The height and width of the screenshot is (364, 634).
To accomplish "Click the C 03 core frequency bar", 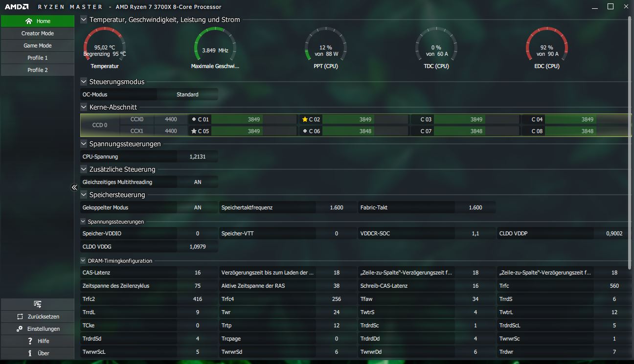I will pyautogui.click(x=476, y=119).
